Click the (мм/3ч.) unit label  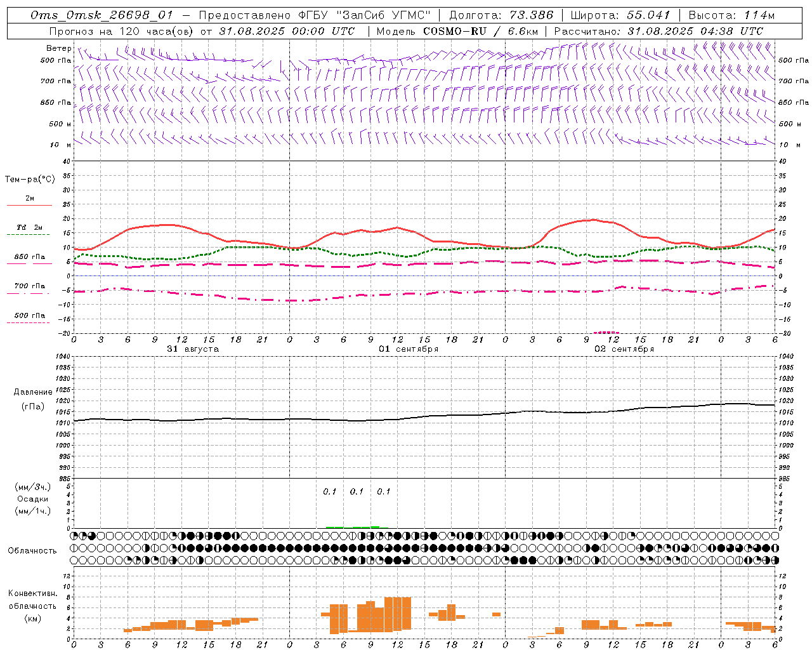pyautogui.click(x=33, y=487)
